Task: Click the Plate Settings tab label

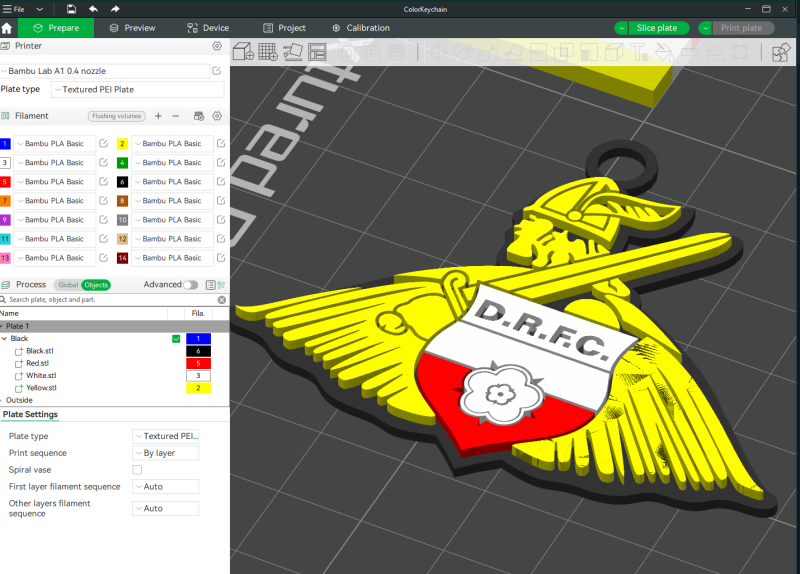Action: (x=30, y=414)
